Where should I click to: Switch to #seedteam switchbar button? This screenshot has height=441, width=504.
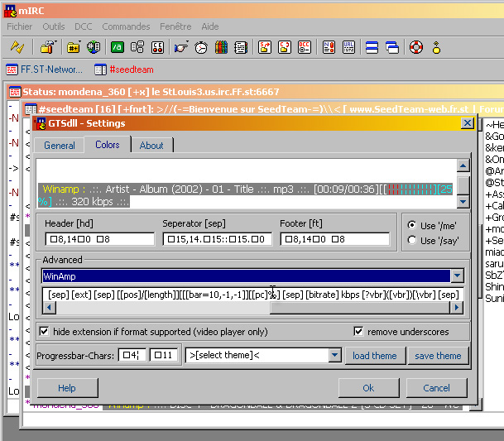(x=124, y=70)
